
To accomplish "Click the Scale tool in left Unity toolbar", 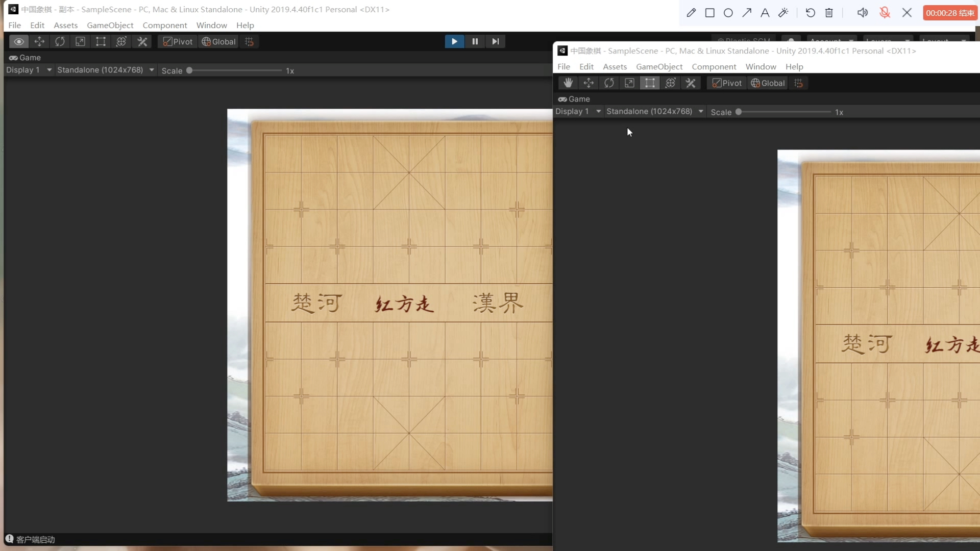I will pos(80,42).
